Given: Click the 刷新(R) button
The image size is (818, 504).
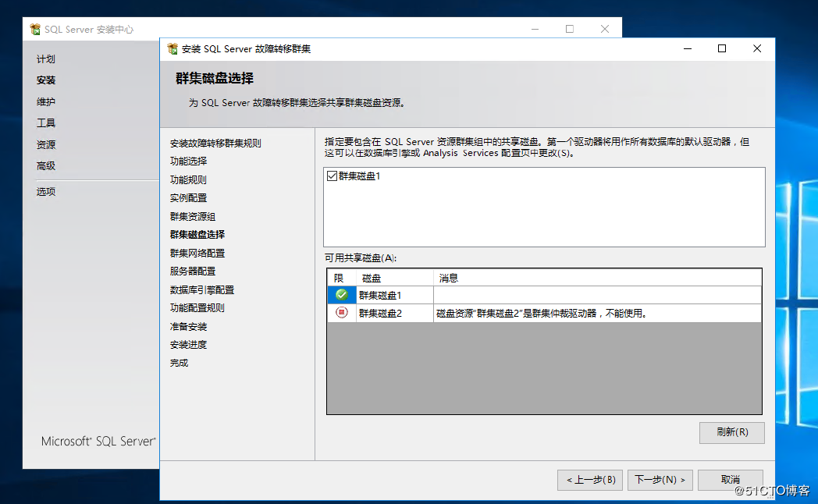Looking at the screenshot, I should pos(731,433).
